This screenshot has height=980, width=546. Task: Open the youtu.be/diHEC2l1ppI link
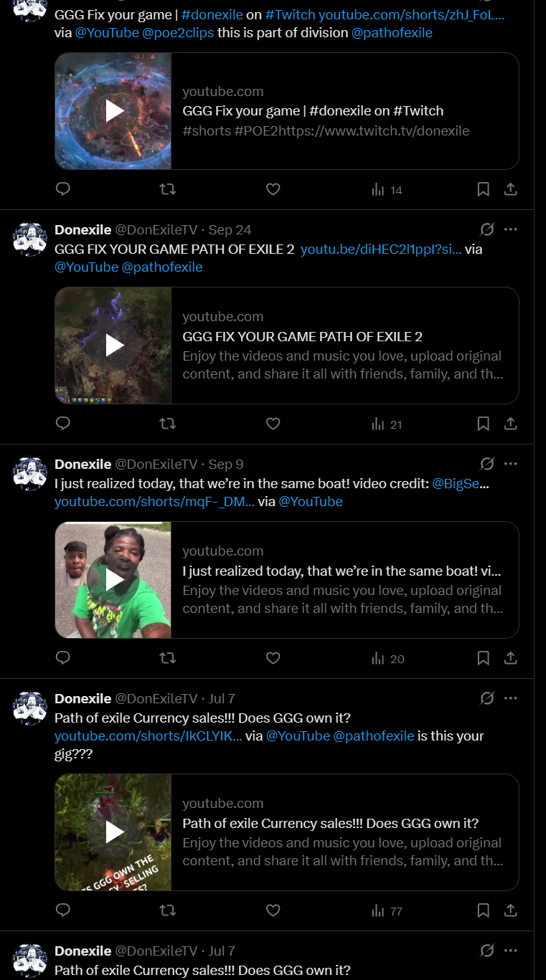pyautogui.click(x=381, y=249)
